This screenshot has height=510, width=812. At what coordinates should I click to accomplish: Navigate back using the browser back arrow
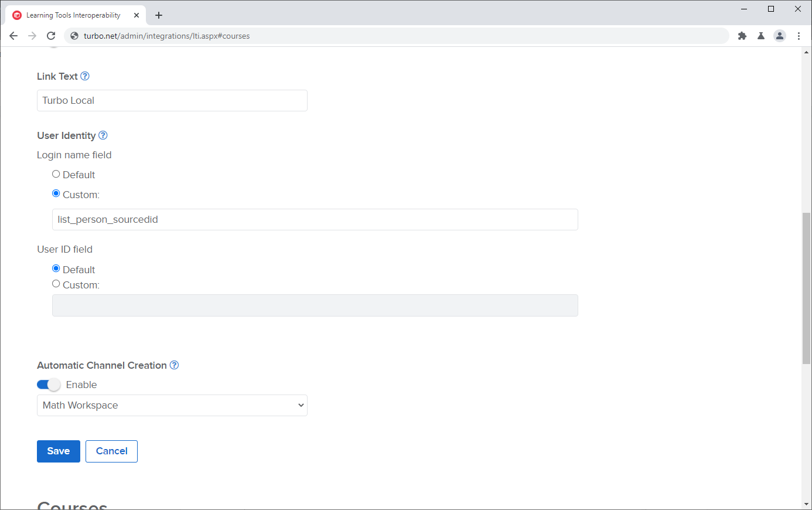coord(13,36)
